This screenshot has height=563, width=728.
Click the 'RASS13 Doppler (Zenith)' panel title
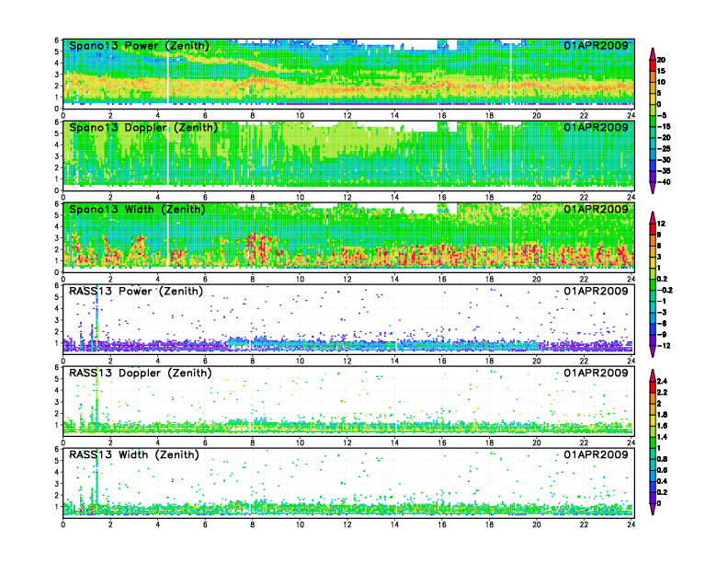[141, 373]
